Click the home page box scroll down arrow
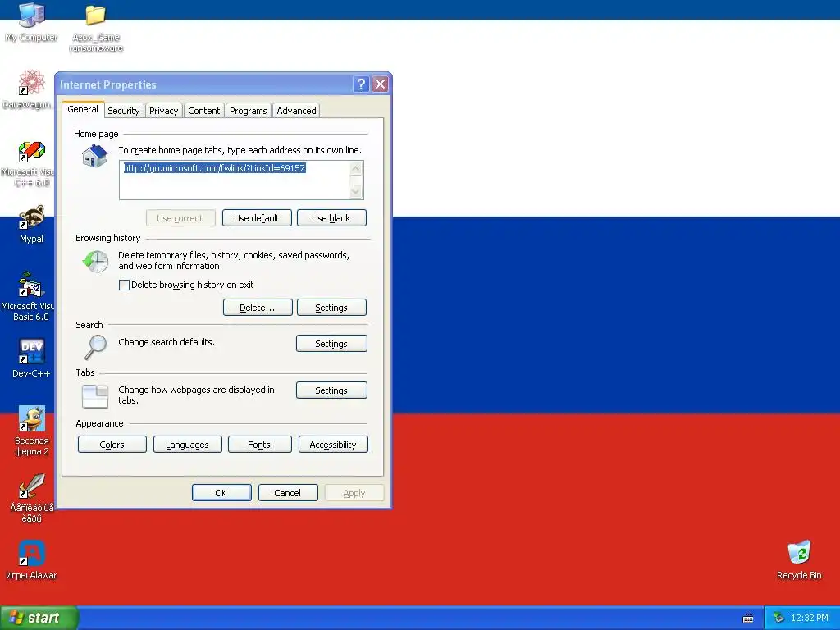 (x=356, y=192)
